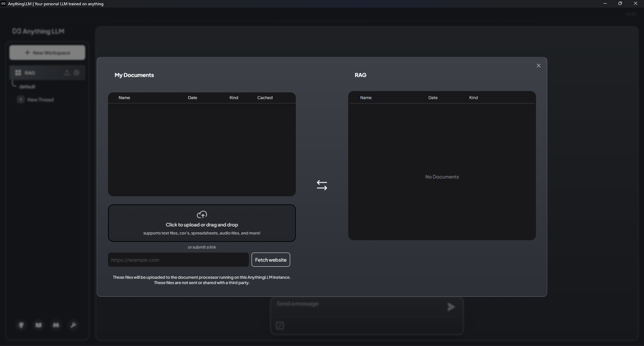Click the Name column header in My Documents
This screenshot has width=644, height=346.
point(124,98)
